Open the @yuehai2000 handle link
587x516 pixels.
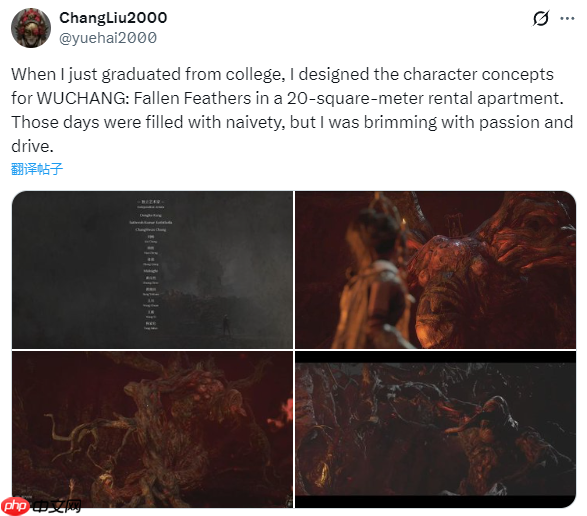108,38
